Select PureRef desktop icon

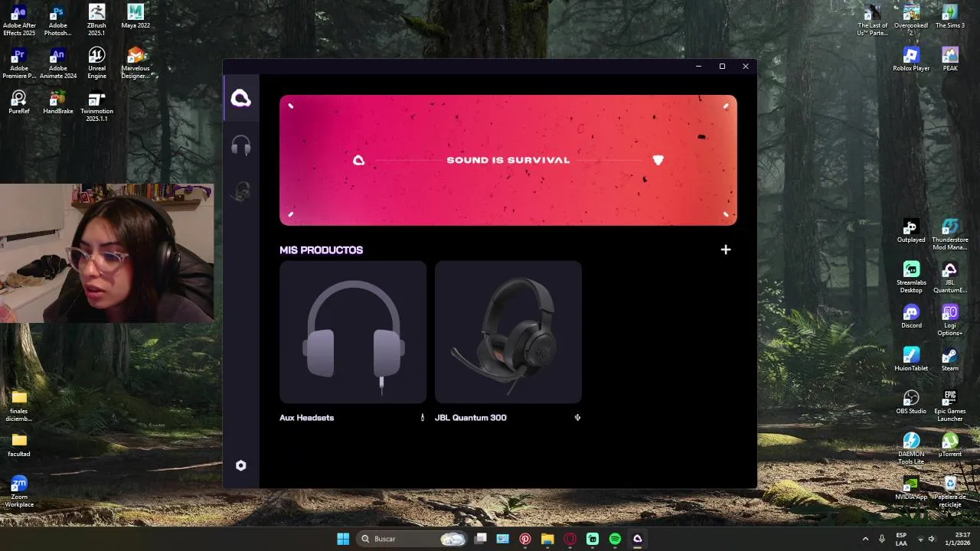tap(19, 103)
